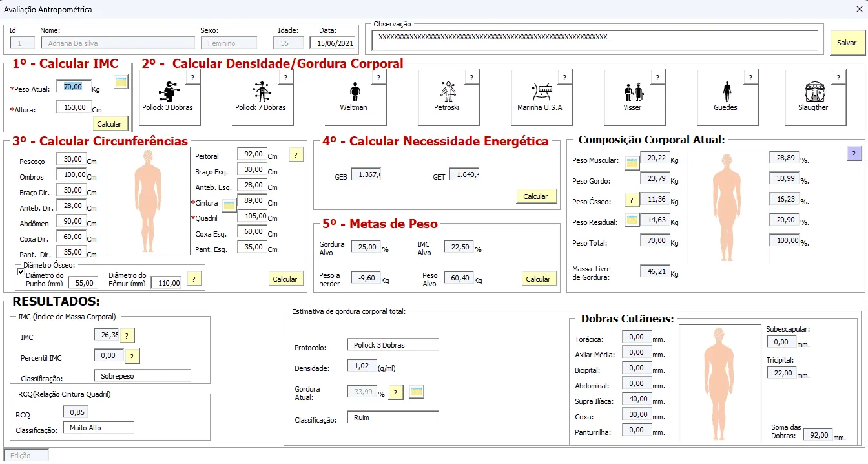Click the chart icon beside Gordura Atual
Screen dimensions: 868x464
[x=417, y=392]
